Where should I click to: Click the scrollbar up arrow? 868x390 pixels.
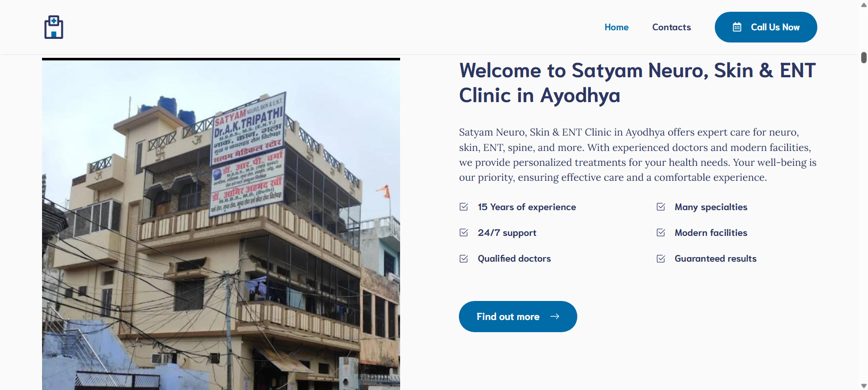(x=864, y=5)
